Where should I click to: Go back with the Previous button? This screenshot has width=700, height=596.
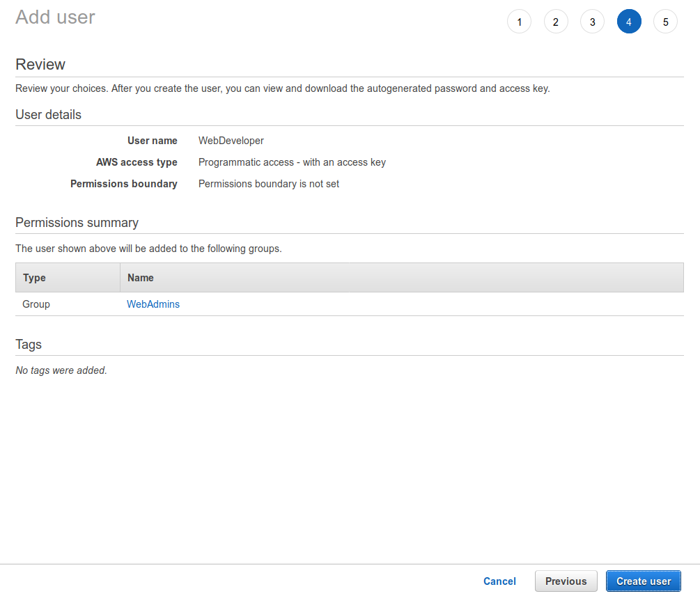click(x=566, y=581)
